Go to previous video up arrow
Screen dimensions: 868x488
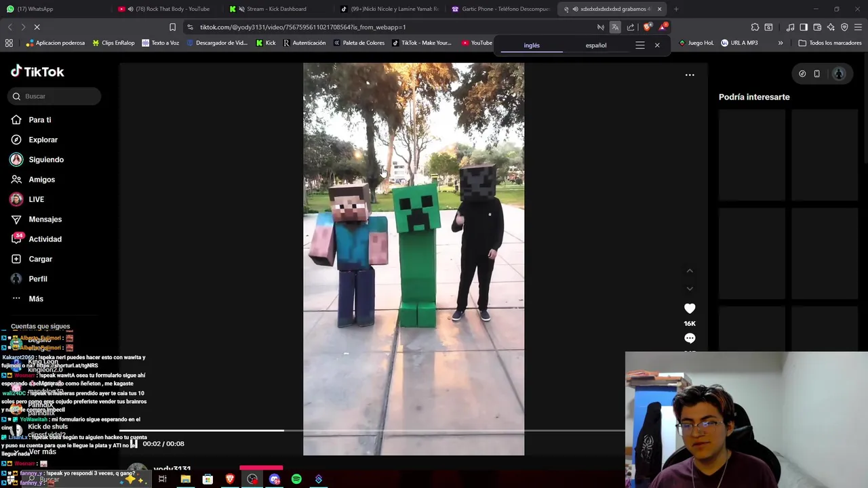coord(690,271)
